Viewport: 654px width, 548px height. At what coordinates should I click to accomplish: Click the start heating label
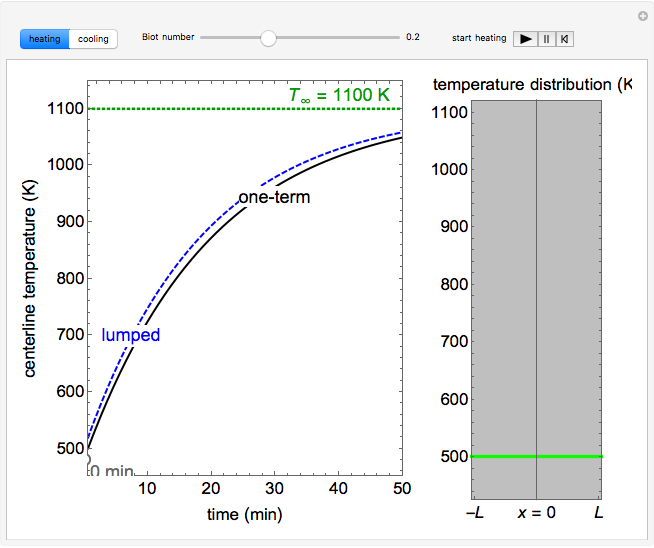(x=479, y=38)
